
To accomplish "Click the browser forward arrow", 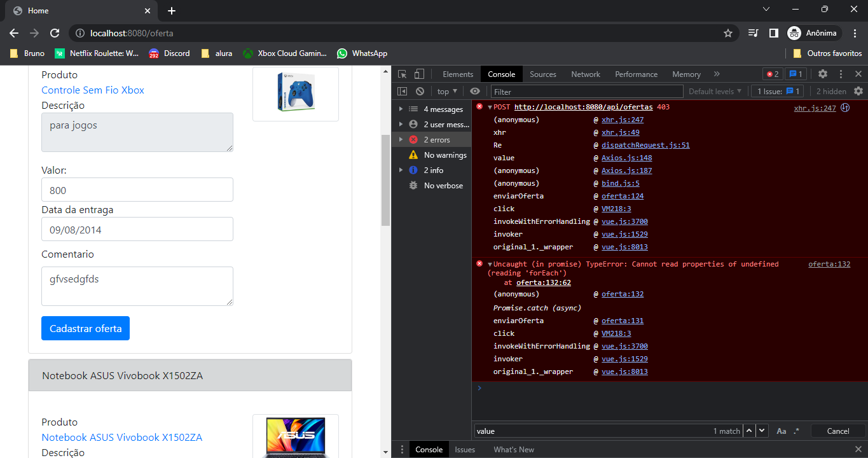I will coord(34,33).
